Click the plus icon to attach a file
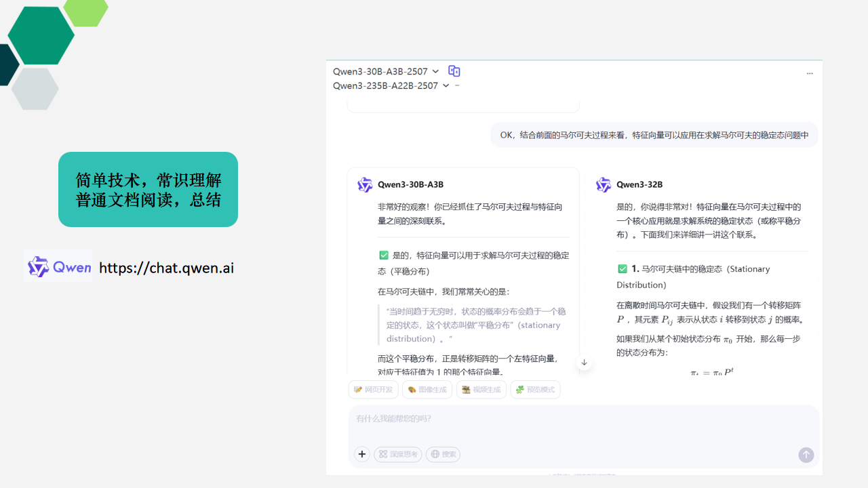 [x=361, y=454]
